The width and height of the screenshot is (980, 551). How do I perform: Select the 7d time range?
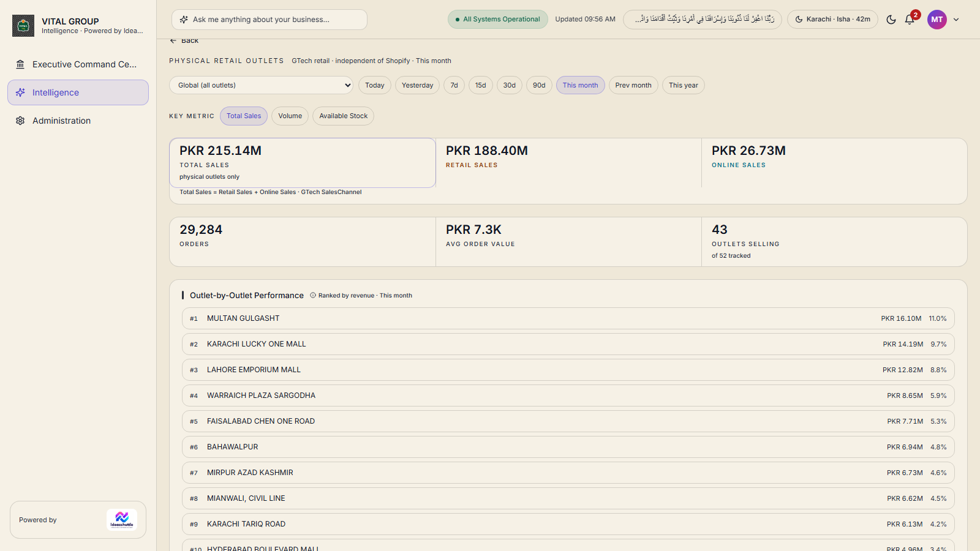coord(454,85)
